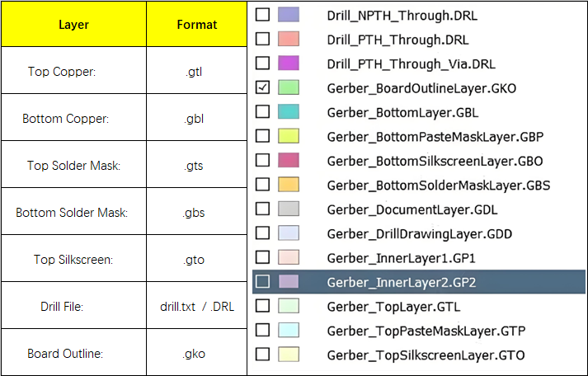Screen dimensions: 588x376
Task: Click the salmon Drill_PTH_Through color swatch
Action: (x=289, y=39)
